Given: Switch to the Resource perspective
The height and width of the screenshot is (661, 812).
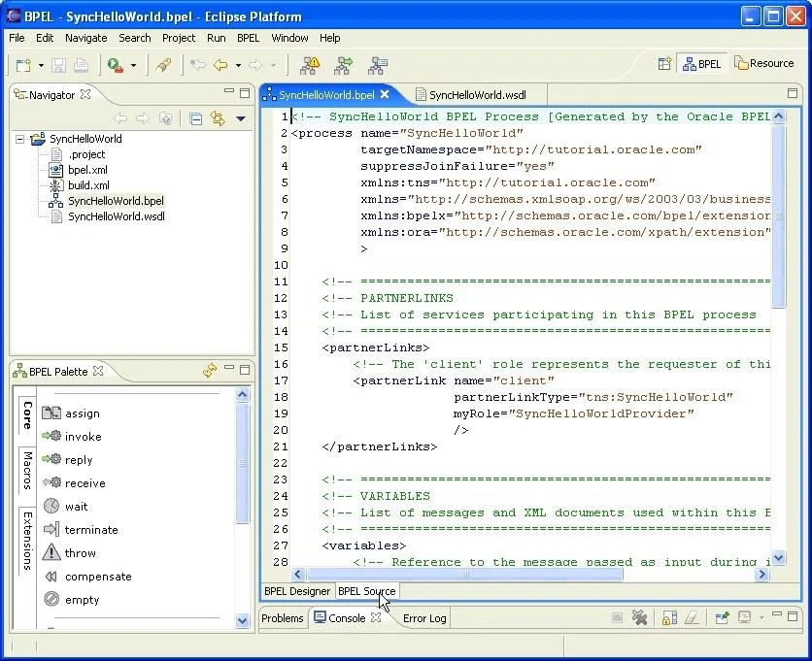Looking at the screenshot, I should click(764, 63).
